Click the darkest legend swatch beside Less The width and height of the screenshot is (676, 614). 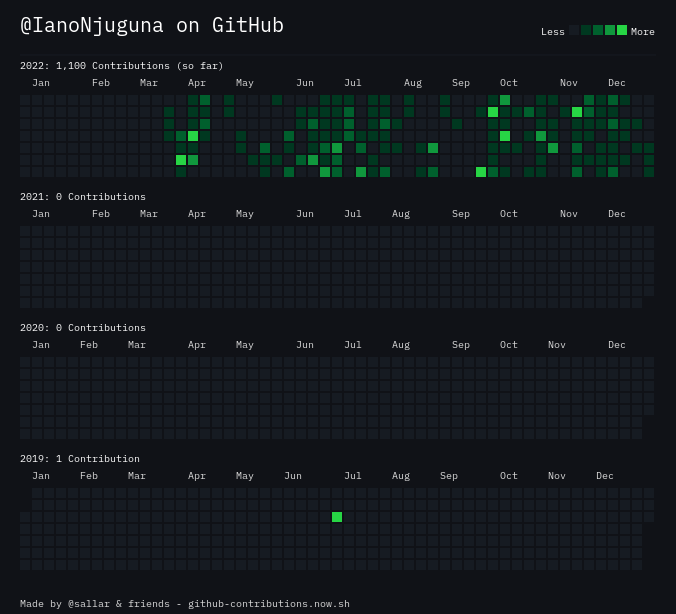(574, 30)
